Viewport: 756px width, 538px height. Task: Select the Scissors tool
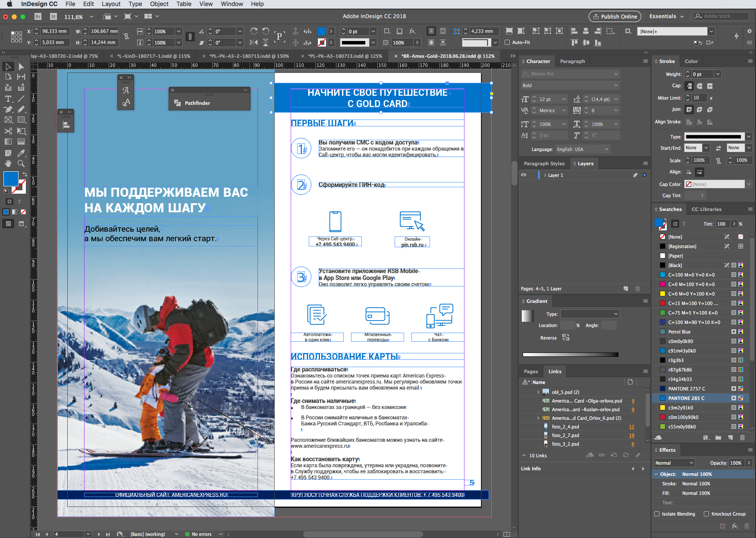(8, 131)
